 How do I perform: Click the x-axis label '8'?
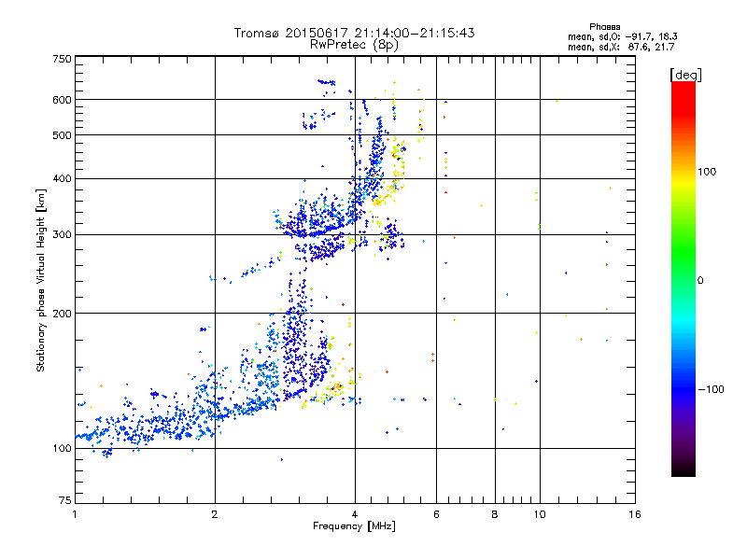point(495,514)
